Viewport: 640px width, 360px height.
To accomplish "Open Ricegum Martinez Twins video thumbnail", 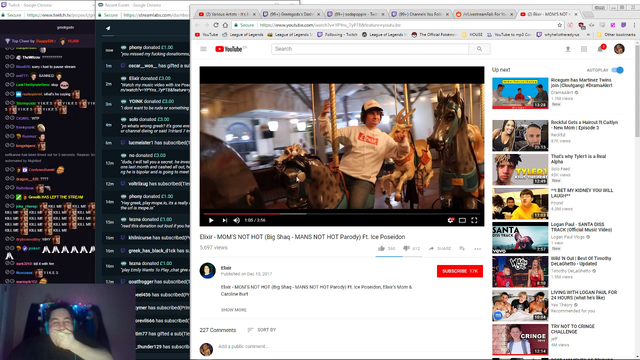I will click(x=520, y=93).
